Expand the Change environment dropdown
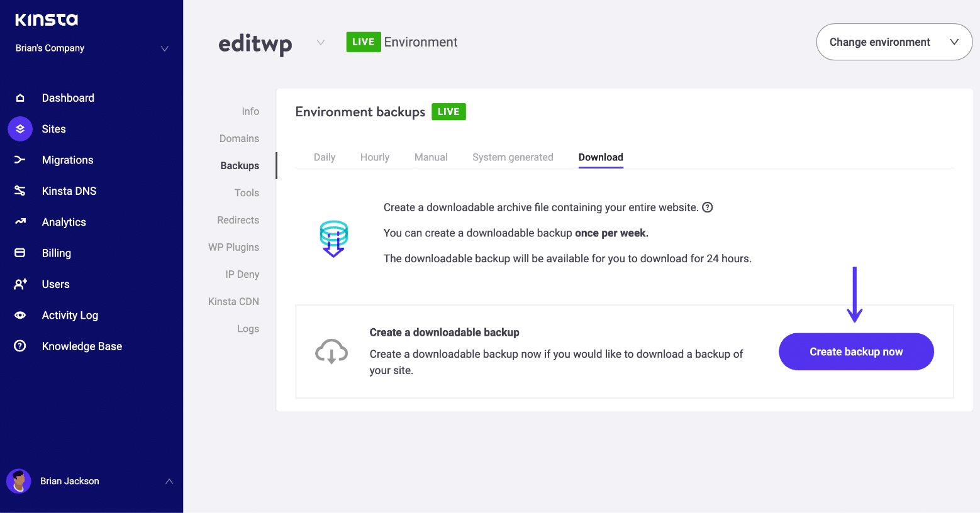Screen dimensions: 980x513 pyautogui.click(x=893, y=41)
